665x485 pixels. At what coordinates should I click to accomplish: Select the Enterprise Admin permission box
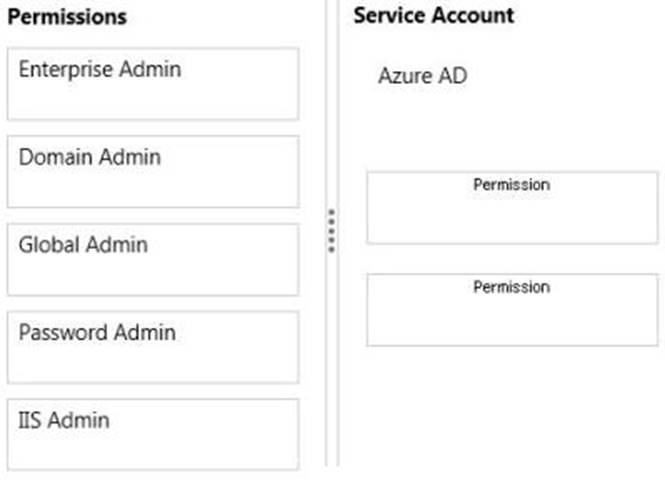152,84
